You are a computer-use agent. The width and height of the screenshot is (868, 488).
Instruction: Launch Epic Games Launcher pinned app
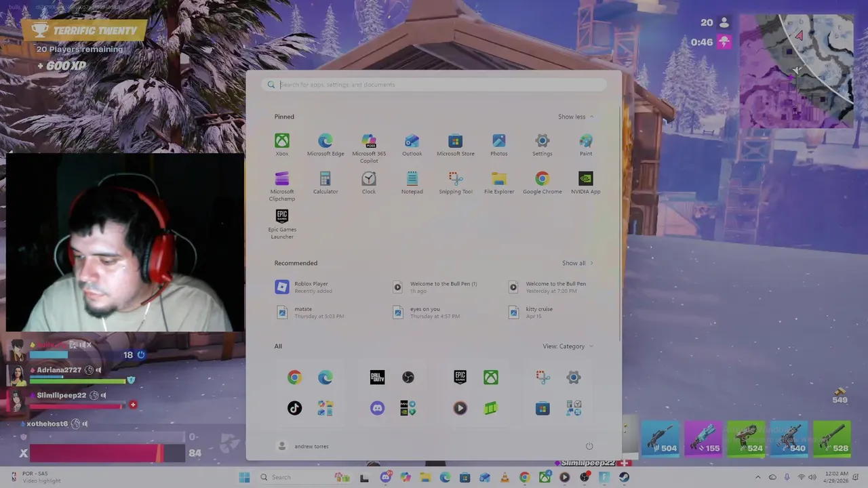pyautogui.click(x=281, y=224)
